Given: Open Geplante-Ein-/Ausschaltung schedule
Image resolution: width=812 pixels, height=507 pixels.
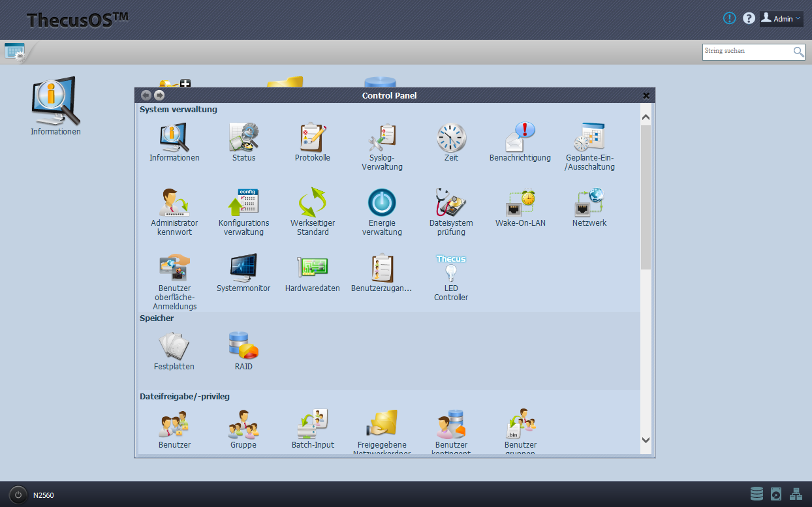Looking at the screenshot, I should tap(590, 147).
